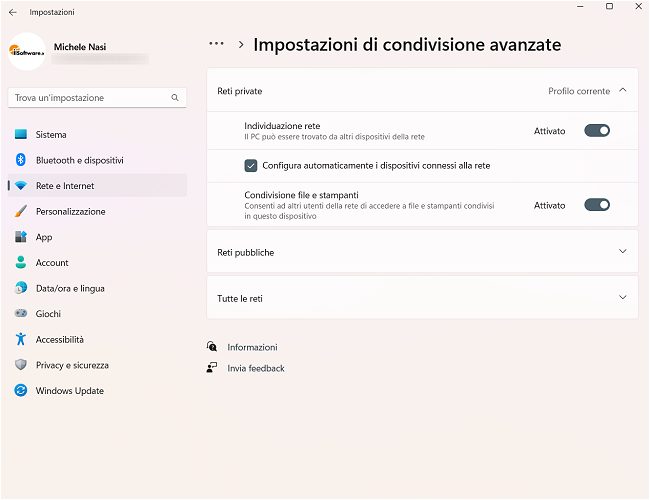This screenshot has width=650, height=500.
Task: Open the Windows Update icon
Action: point(21,391)
